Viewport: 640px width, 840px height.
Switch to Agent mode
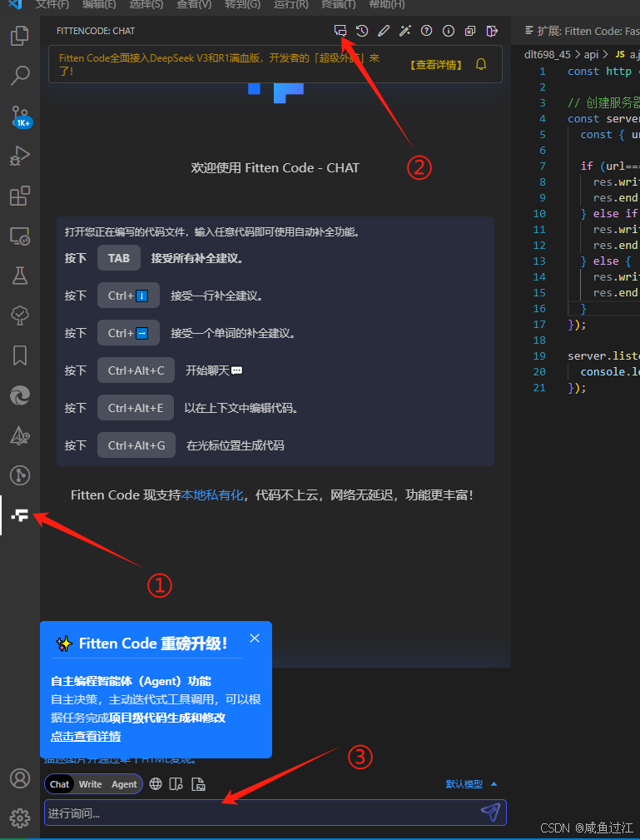pyautogui.click(x=124, y=783)
